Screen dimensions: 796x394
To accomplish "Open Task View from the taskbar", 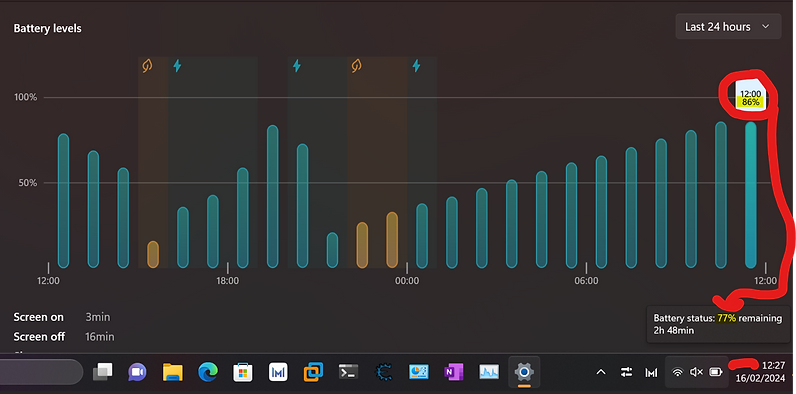I will click(x=103, y=373).
